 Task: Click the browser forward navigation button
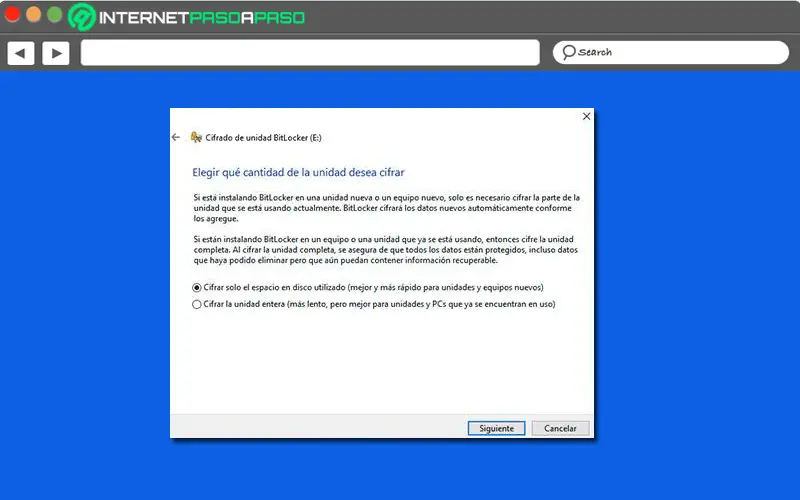pos(56,53)
